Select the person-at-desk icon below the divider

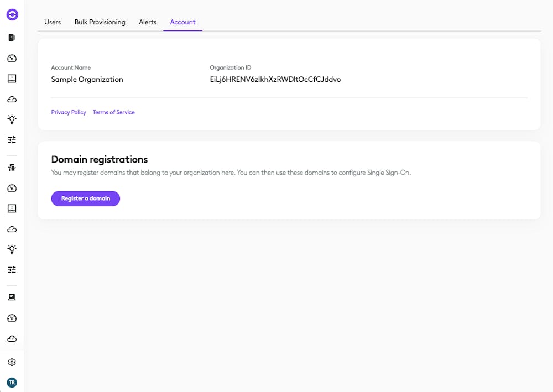[12, 167]
